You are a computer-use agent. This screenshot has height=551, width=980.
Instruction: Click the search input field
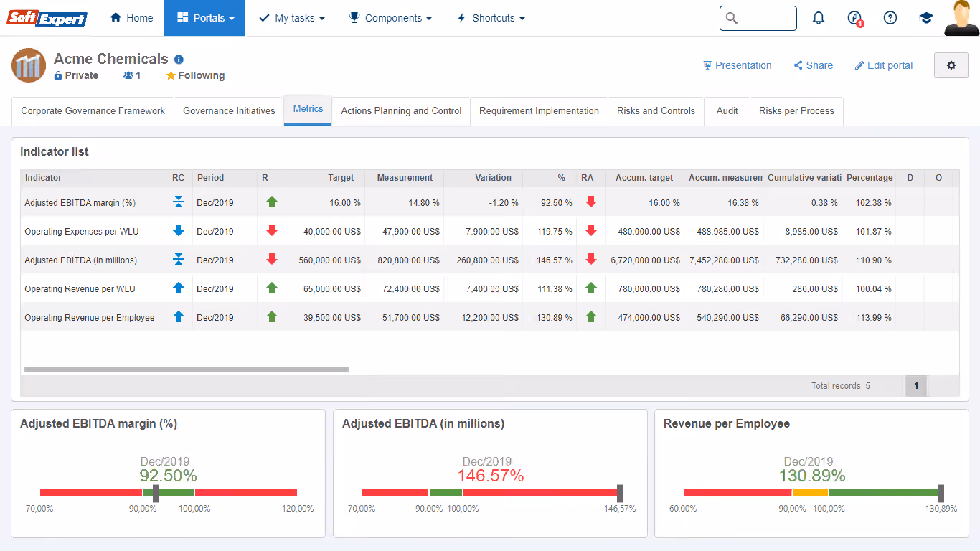[x=758, y=18]
